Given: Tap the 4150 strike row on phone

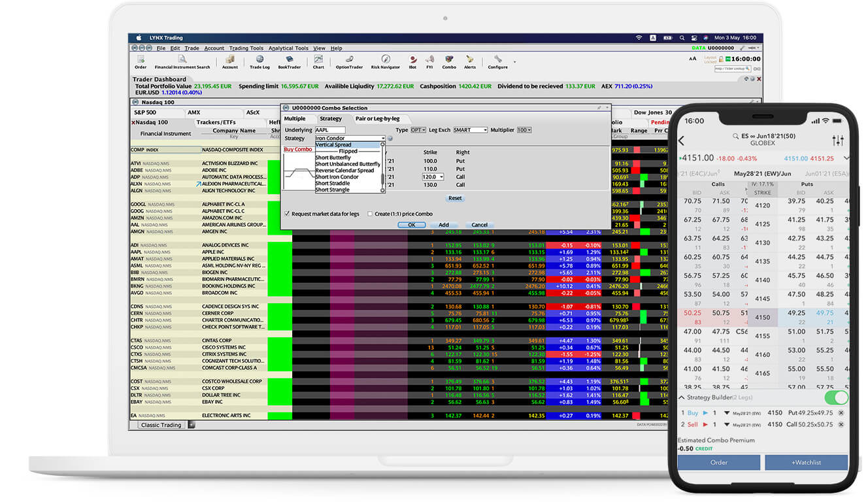Looking at the screenshot, I should pyautogui.click(x=762, y=317).
